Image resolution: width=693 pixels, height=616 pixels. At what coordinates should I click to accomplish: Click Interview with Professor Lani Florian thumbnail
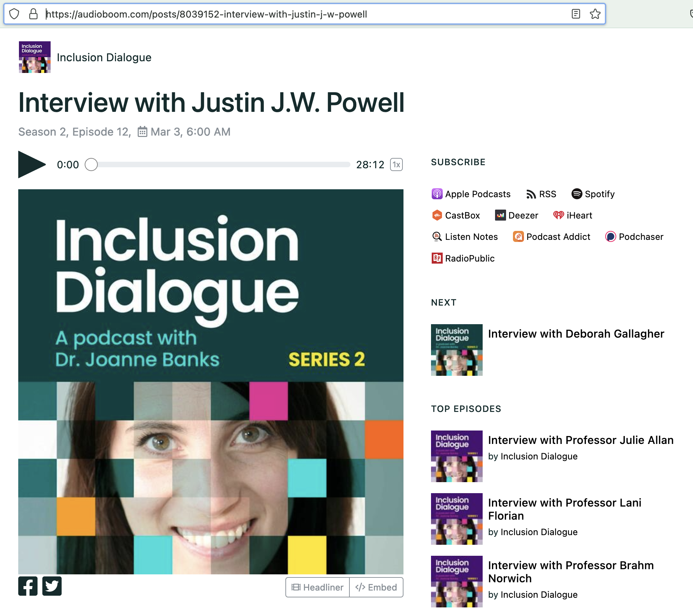point(456,519)
